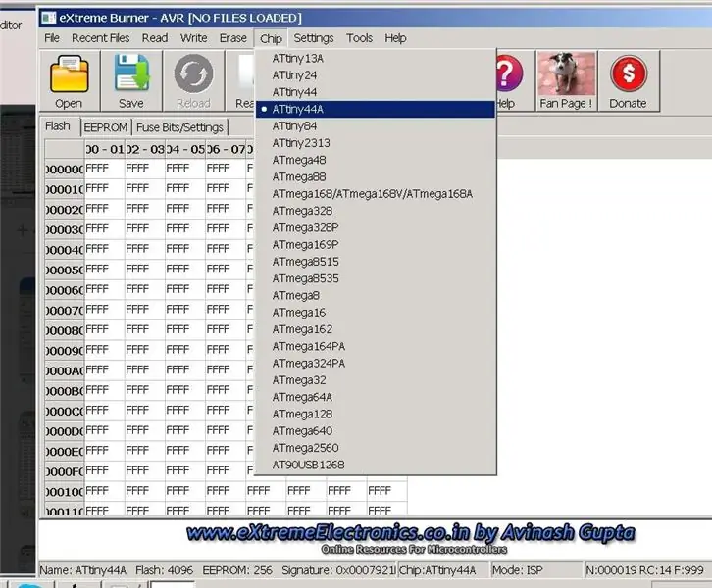
Task: Open the Recent Files menu
Action: click(x=101, y=38)
